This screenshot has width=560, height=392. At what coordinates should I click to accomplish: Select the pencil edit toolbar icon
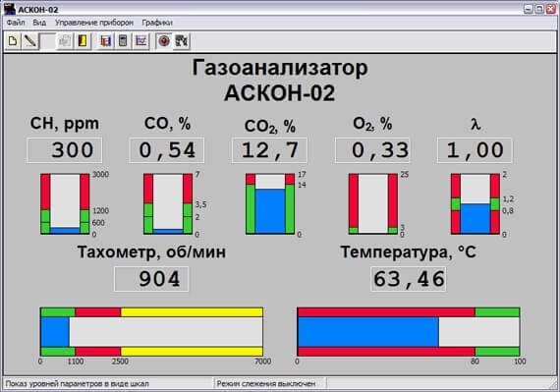[x=30, y=41]
